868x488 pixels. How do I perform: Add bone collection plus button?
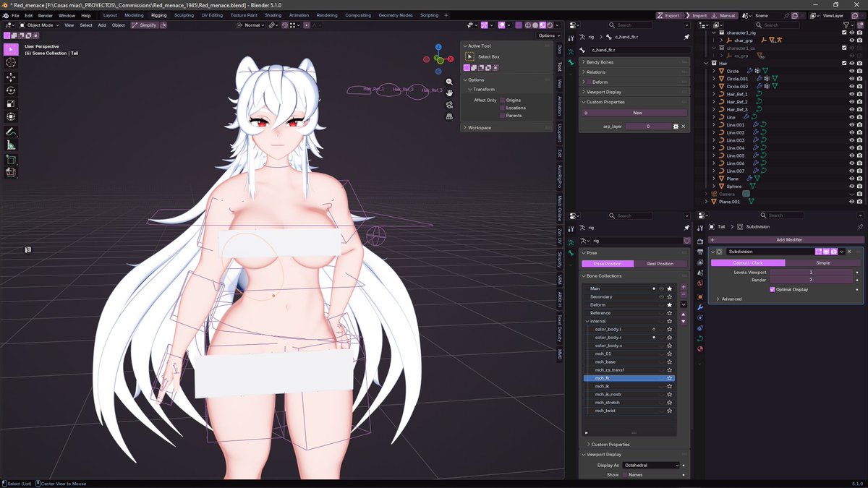point(684,287)
